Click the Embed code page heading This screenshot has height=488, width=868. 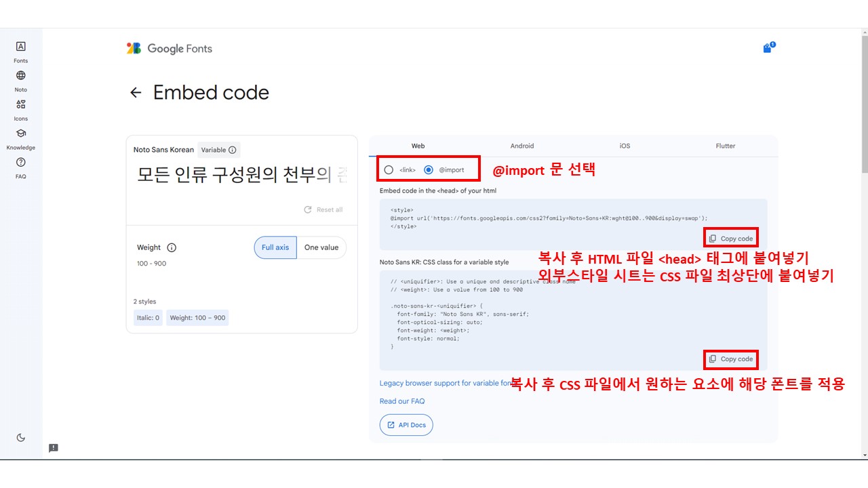(211, 93)
